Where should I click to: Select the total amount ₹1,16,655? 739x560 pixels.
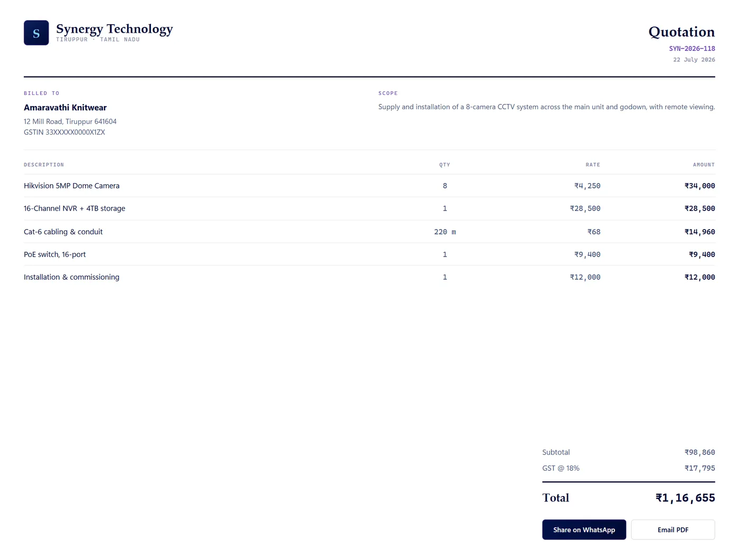coord(685,498)
